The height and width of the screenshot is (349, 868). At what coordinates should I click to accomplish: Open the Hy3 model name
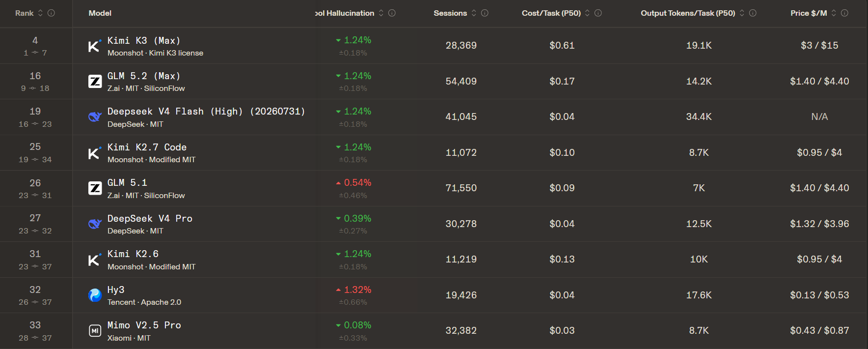(116, 290)
